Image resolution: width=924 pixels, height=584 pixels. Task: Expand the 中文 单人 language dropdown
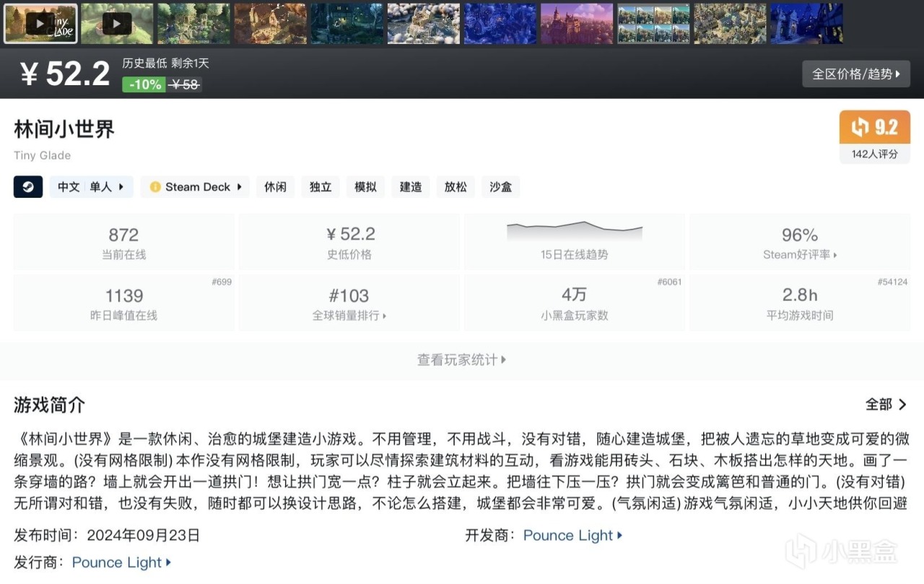coord(92,187)
